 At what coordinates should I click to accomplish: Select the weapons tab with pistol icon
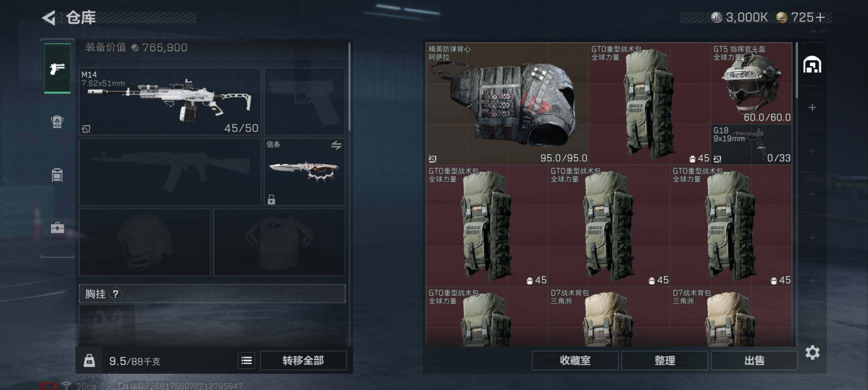coord(57,68)
